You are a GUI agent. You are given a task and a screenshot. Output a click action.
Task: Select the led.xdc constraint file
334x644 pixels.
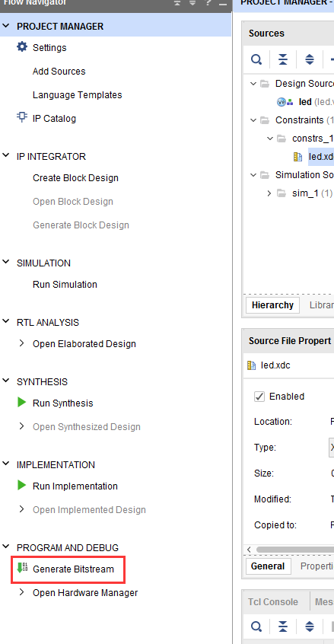(x=321, y=157)
